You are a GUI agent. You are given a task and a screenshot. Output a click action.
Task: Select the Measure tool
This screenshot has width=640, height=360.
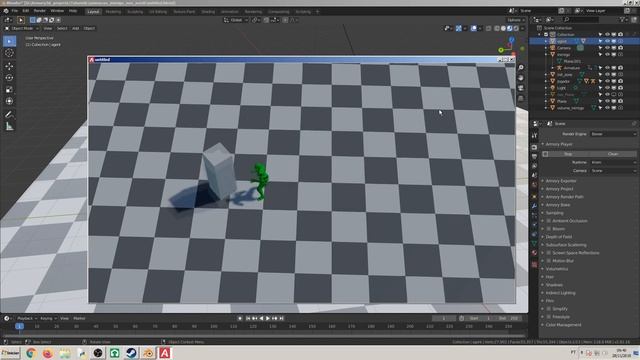click(9, 127)
